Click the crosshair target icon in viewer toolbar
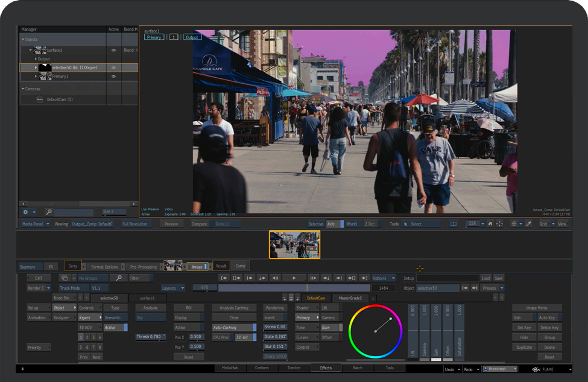 (x=514, y=224)
